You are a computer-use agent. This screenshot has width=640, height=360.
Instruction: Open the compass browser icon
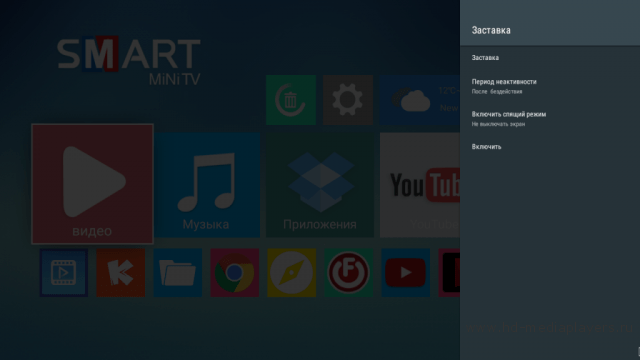pyautogui.click(x=291, y=273)
